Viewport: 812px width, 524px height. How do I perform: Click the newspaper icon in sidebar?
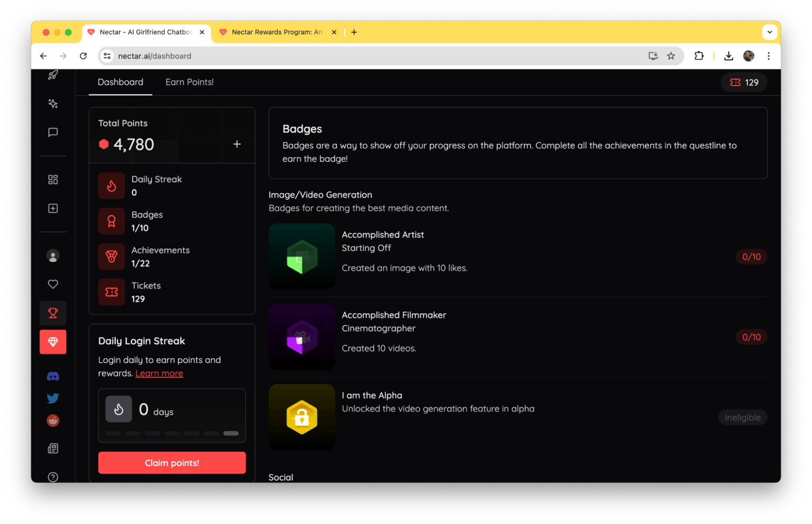(x=53, y=448)
